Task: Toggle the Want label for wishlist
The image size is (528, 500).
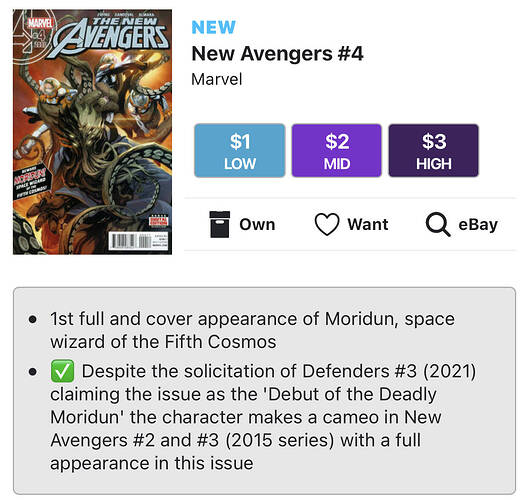Action: click(368, 225)
